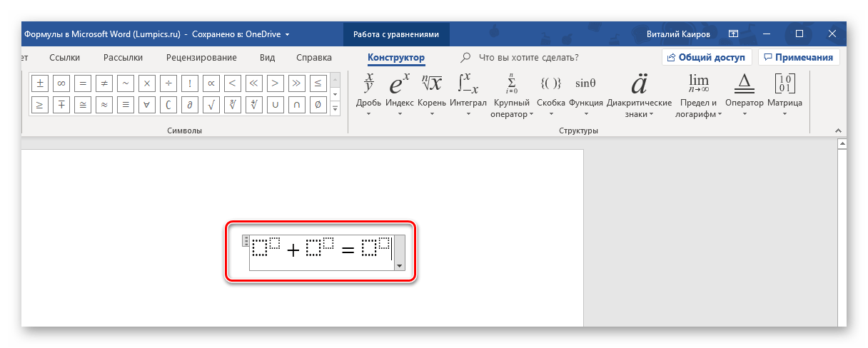Insert the approximately-congruent symbol
The image size is (868, 348).
click(x=83, y=105)
